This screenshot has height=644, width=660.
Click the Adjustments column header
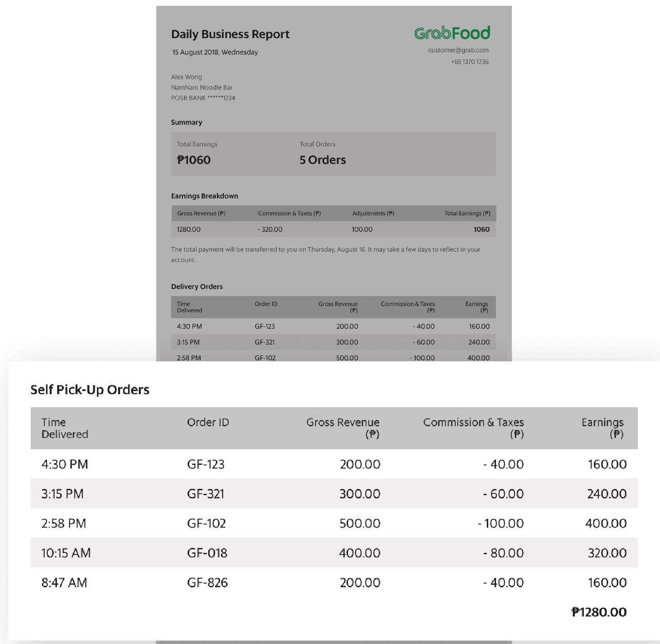(x=373, y=213)
